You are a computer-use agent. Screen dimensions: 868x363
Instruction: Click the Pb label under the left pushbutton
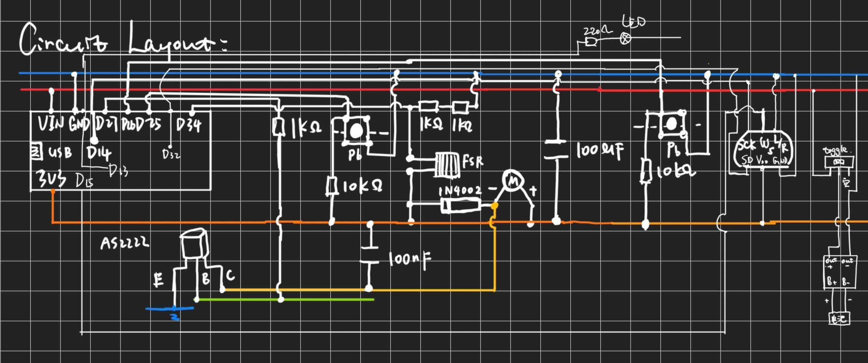tap(355, 155)
